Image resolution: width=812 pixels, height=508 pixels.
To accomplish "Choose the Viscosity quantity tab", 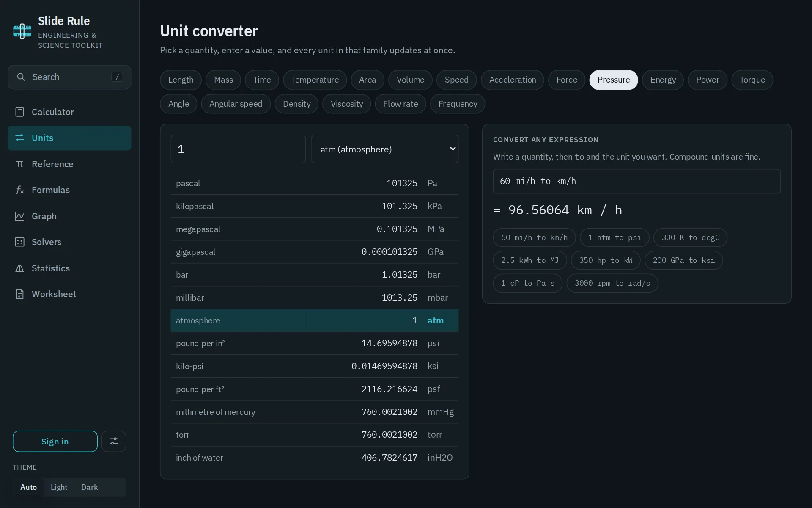I will (346, 104).
